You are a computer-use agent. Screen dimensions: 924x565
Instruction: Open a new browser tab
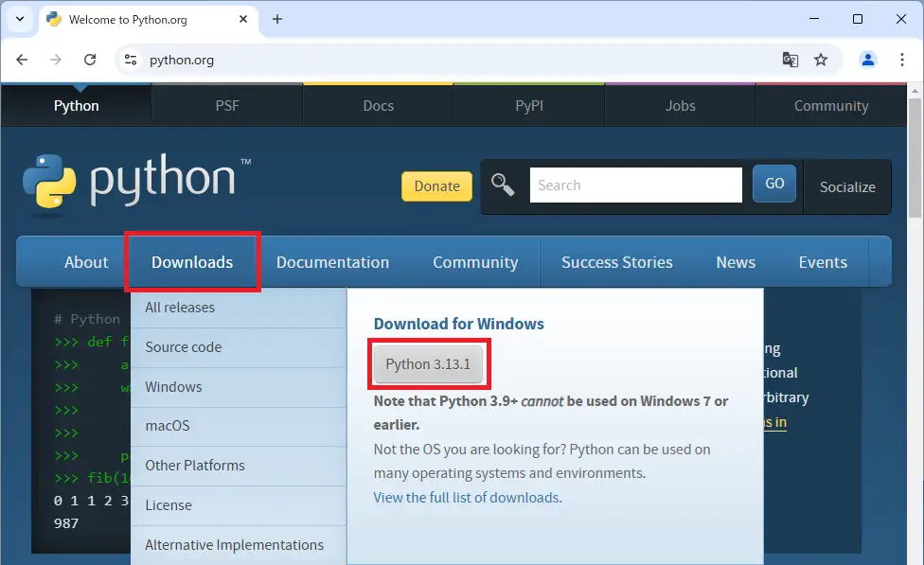pos(277,19)
